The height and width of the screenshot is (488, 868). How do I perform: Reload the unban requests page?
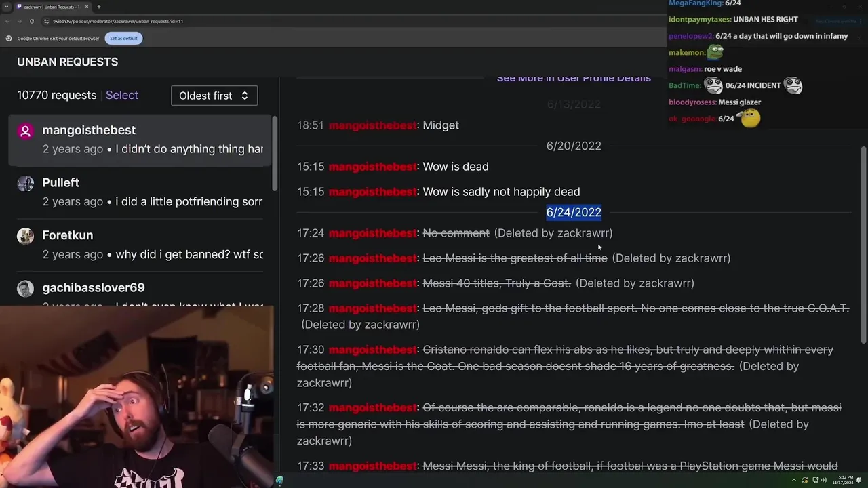pyautogui.click(x=31, y=21)
